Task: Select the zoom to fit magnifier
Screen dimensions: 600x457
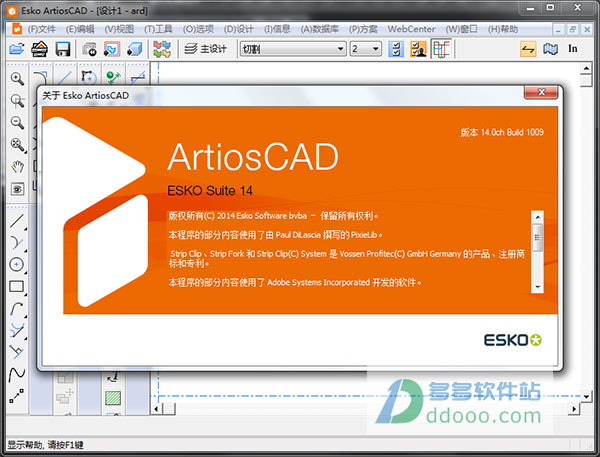Action: click(x=17, y=145)
